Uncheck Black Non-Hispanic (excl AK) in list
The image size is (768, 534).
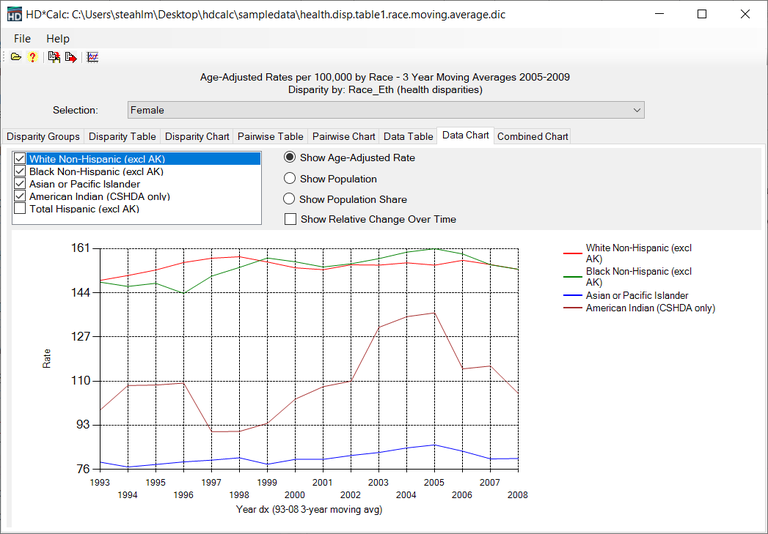point(20,172)
